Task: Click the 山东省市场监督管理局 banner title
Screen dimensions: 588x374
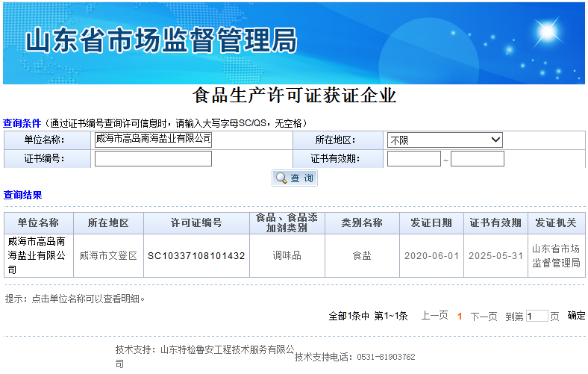Action: pos(160,40)
